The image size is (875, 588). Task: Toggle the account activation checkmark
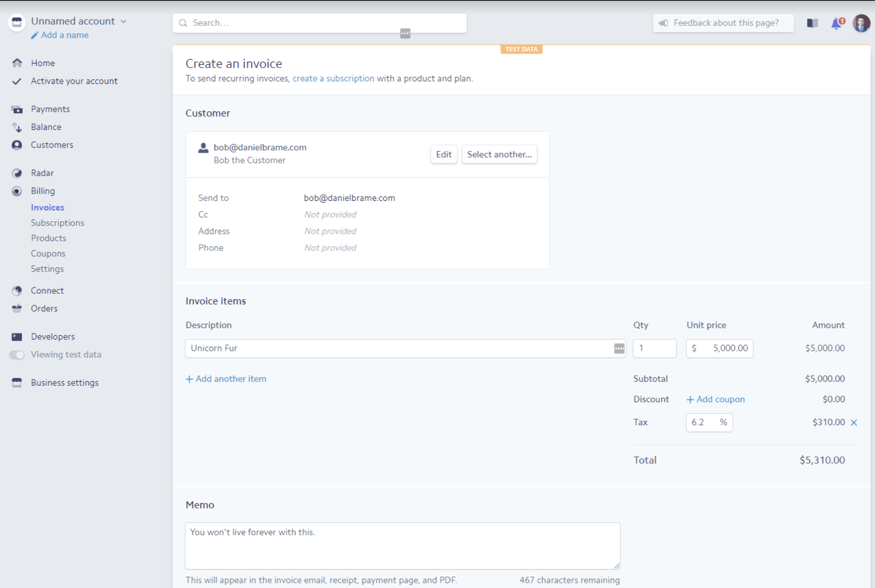point(17,80)
